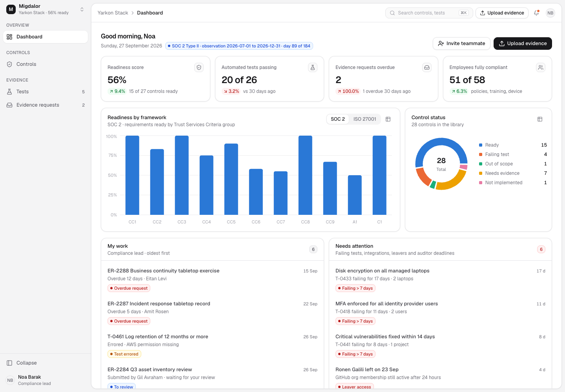The image size is (565, 392).
Task: Open T-0461 Log retention of 12 months
Action: point(212,345)
